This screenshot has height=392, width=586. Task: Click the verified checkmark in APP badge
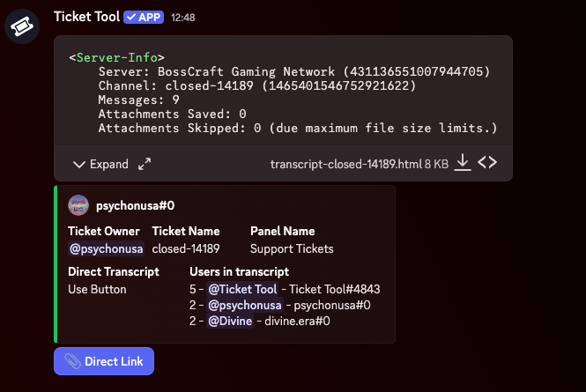(130, 17)
